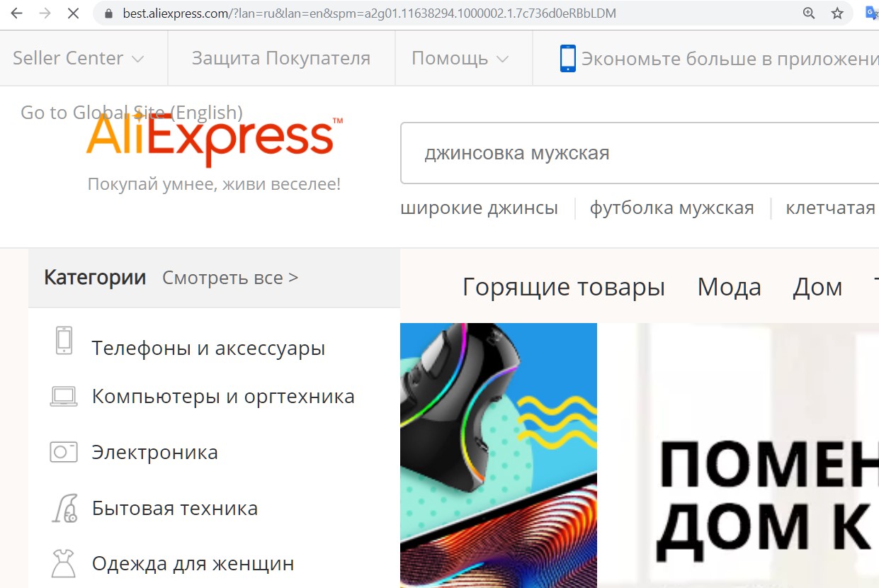
Task: Open the Горящие товары tab
Action: click(x=564, y=287)
